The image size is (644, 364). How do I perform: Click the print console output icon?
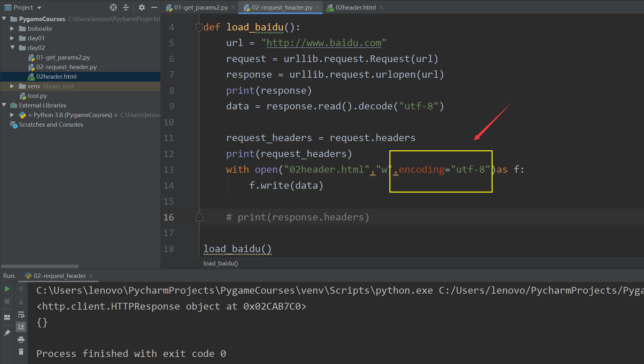click(x=21, y=339)
